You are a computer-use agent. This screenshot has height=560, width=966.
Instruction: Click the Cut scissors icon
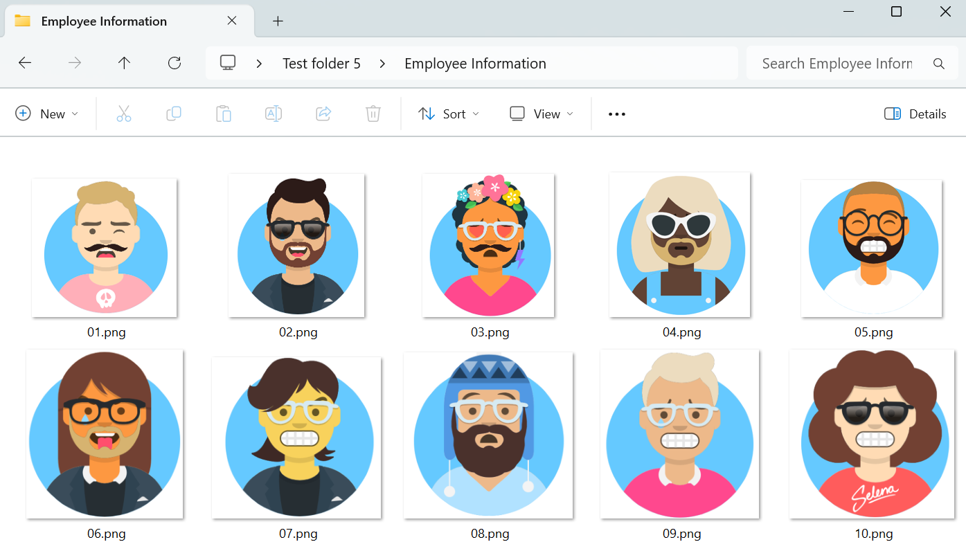click(x=124, y=114)
